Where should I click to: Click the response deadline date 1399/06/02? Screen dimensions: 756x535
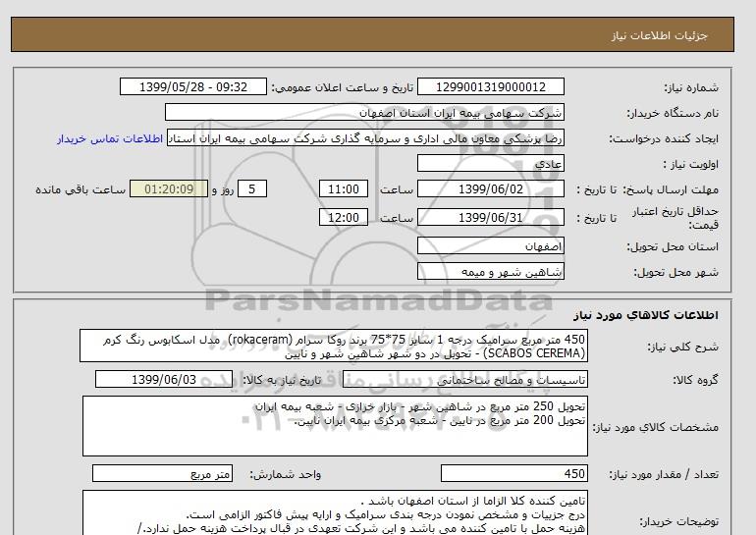[490, 188]
